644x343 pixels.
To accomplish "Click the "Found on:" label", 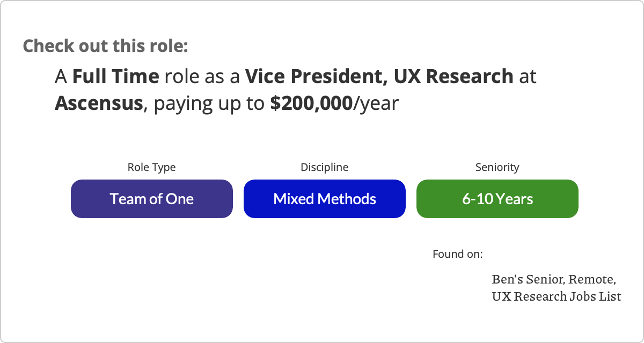I will (x=458, y=254).
